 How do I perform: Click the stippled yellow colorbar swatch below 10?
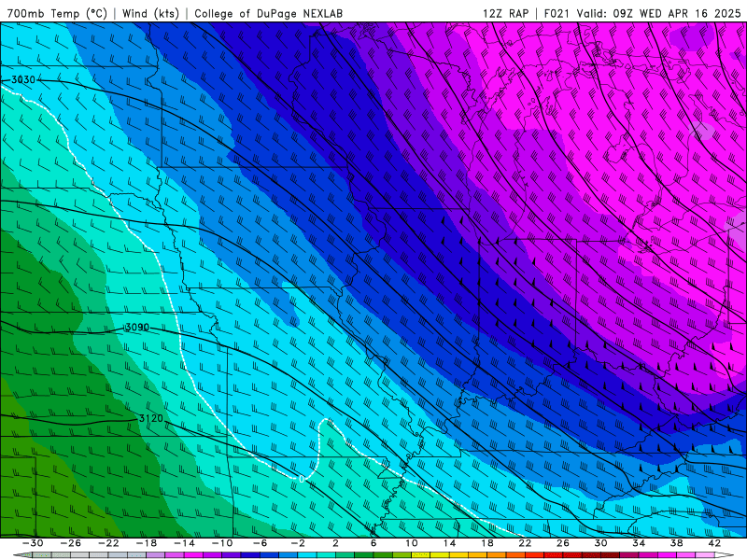[x=421, y=555]
